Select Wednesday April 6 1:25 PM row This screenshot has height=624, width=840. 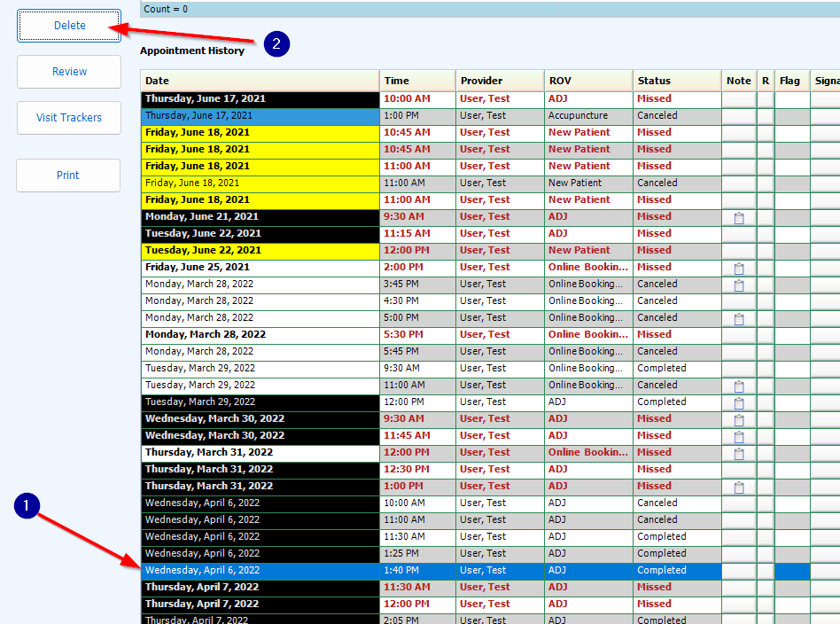[x=490, y=553]
